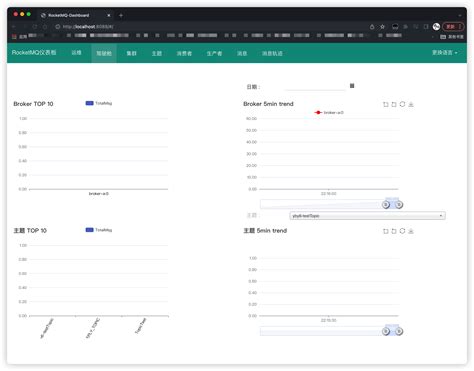Image resolution: width=474 pixels, height=371 pixels.
Task: Open the 生产者 nav tab
Action: click(x=214, y=53)
